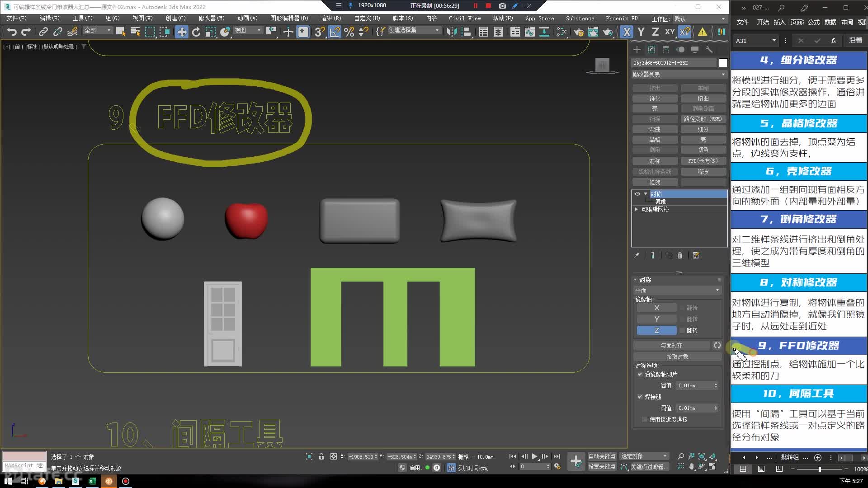Open 修改器(M) menu

[x=211, y=19]
